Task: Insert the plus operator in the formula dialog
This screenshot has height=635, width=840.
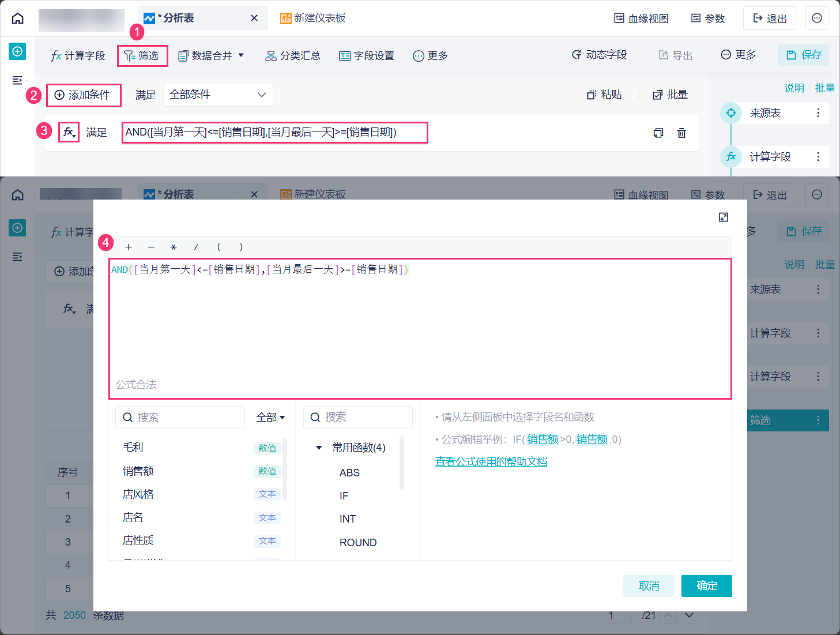Action: pyautogui.click(x=129, y=247)
